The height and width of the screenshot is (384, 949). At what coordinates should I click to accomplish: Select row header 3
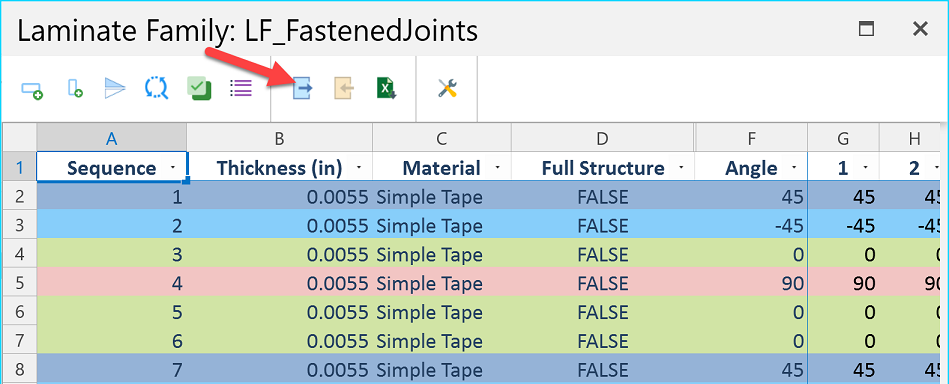click(x=19, y=225)
